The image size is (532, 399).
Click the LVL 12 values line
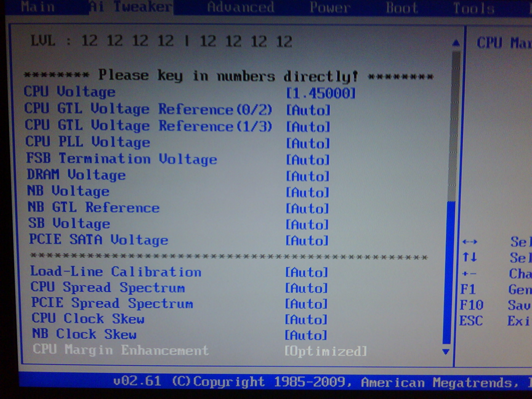[x=162, y=41]
